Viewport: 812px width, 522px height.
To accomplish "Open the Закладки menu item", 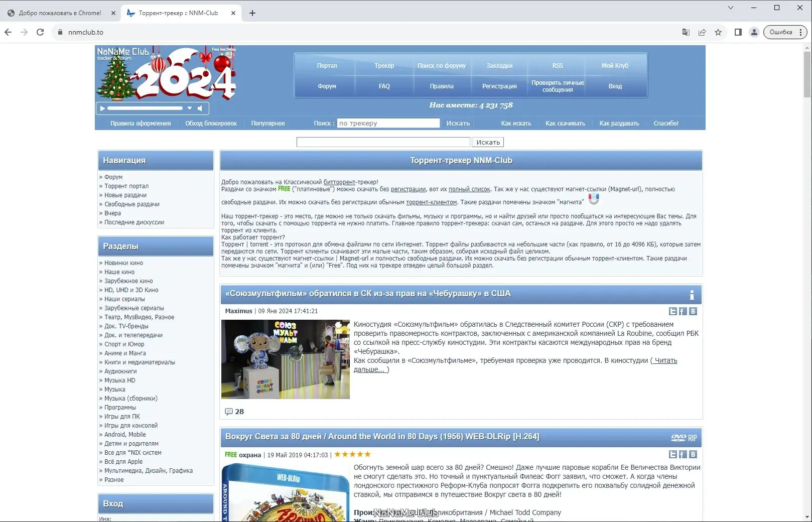I will [x=499, y=66].
